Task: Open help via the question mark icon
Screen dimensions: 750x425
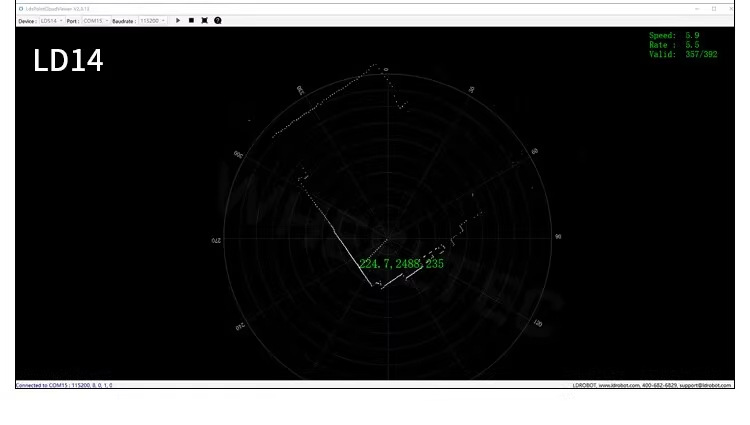Action: (x=218, y=21)
